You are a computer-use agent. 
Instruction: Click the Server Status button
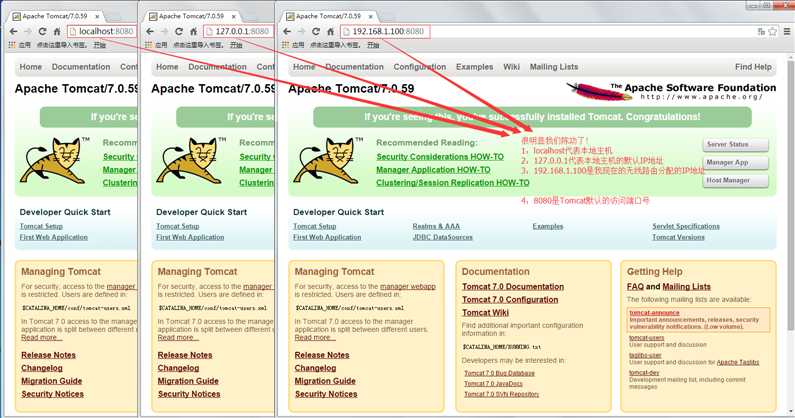735,145
